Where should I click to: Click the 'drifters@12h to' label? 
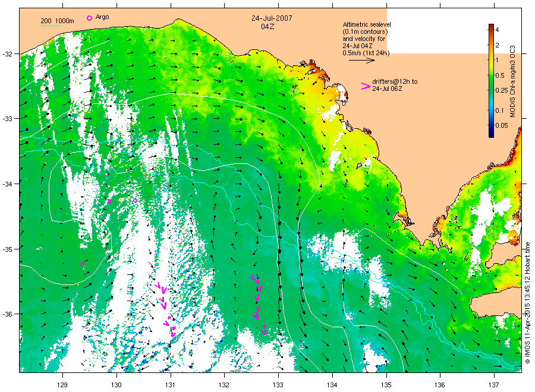click(395, 81)
